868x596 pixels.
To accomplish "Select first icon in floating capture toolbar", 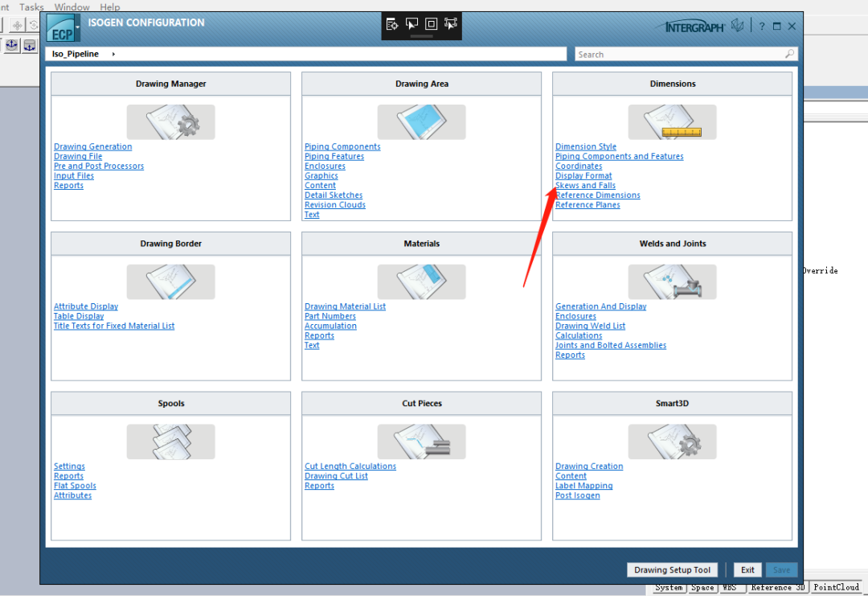I will 392,24.
